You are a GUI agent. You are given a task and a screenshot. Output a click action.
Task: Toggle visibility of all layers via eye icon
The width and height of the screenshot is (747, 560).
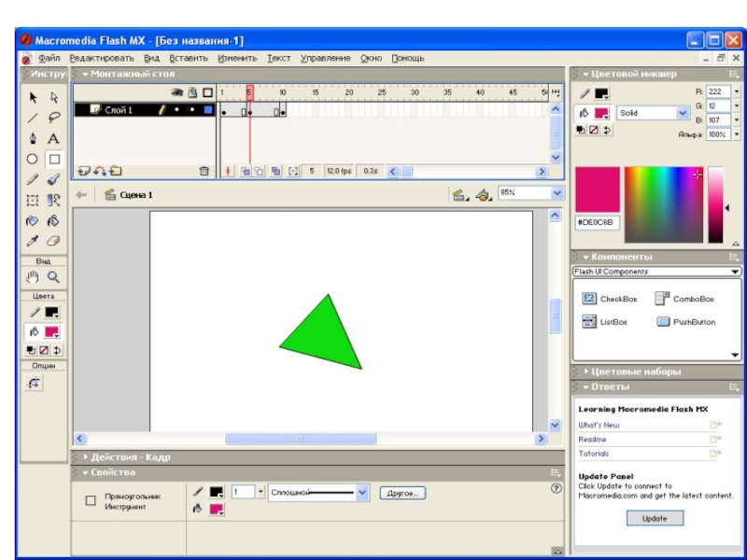tap(176, 92)
